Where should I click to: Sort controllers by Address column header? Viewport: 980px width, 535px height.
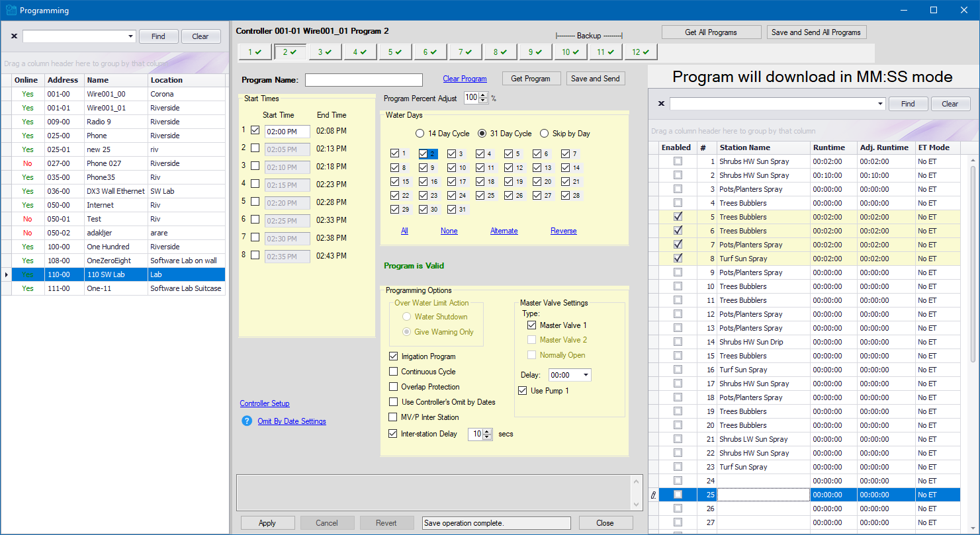tap(64, 80)
